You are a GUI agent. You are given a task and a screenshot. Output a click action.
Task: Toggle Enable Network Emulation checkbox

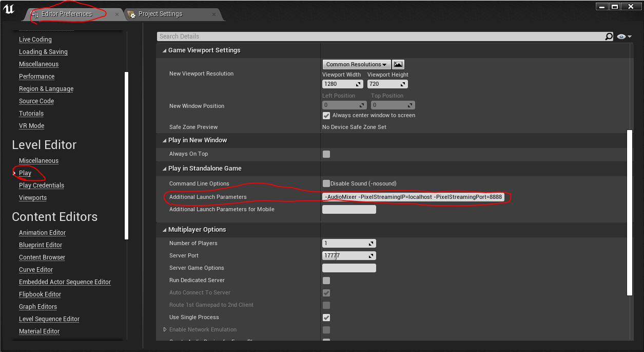tap(326, 330)
